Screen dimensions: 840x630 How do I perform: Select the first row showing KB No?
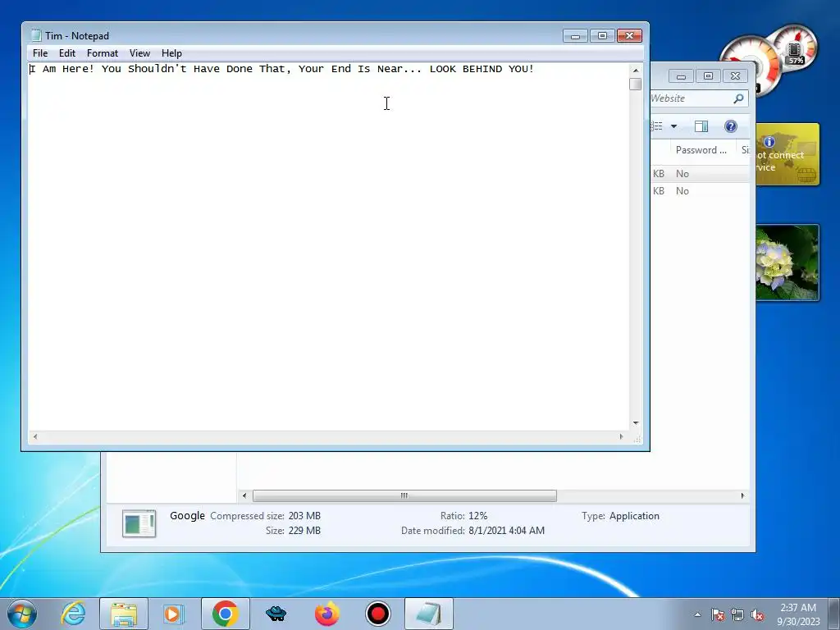click(x=701, y=174)
